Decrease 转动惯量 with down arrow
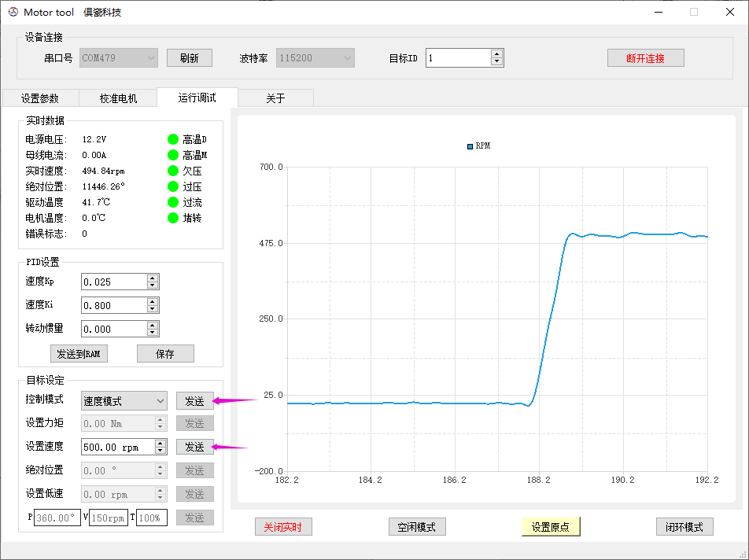 (153, 333)
